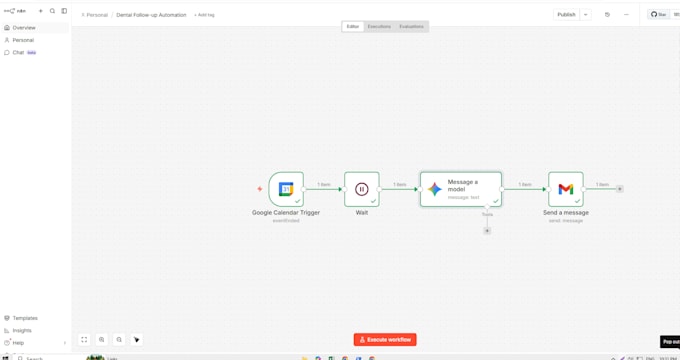Select the Message a model node

tap(461, 189)
